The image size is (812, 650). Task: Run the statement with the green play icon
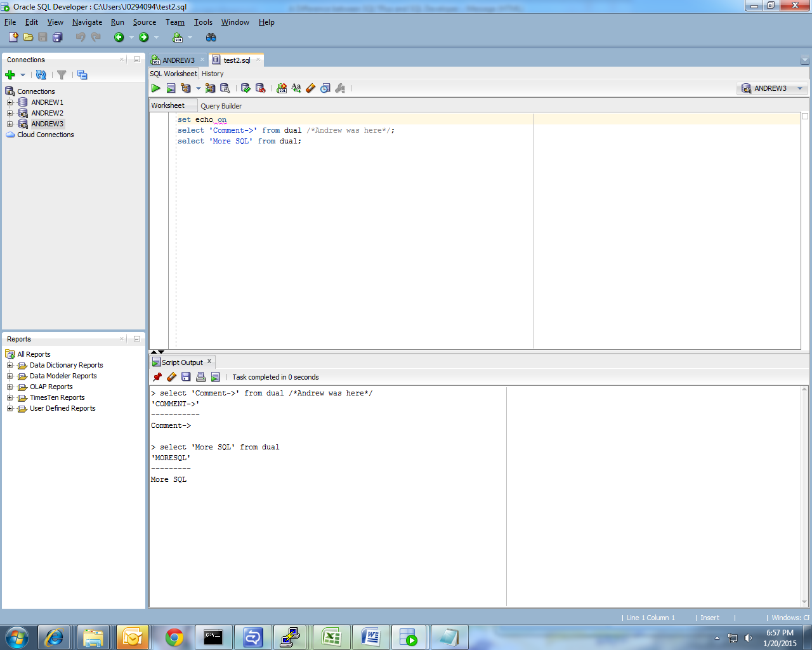155,88
